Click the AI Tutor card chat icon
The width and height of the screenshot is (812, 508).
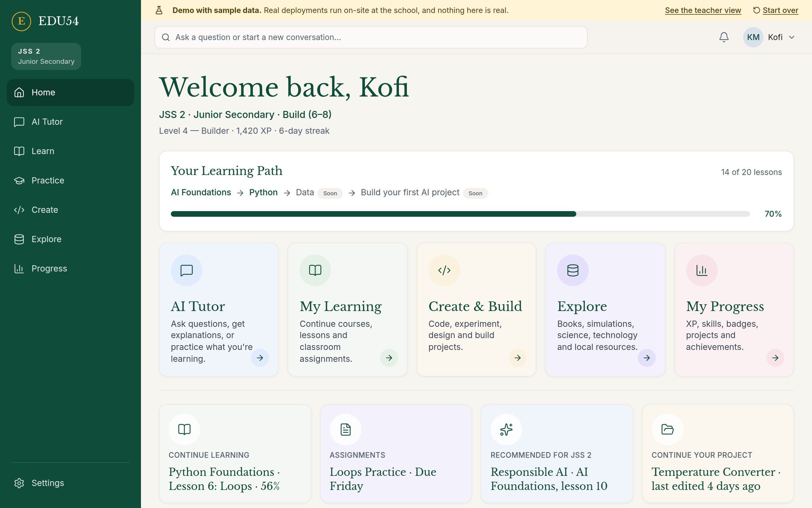point(187,270)
